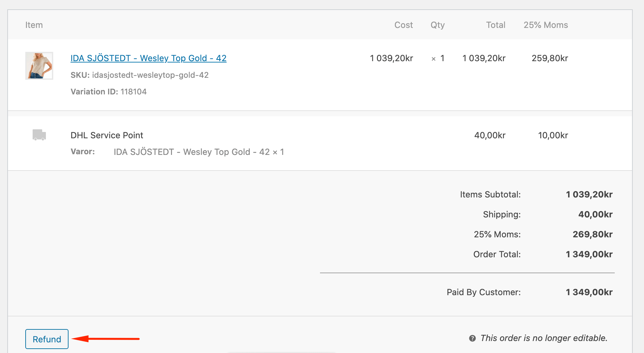The width and height of the screenshot is (644, 353).
Task: Click the 10,00kr shipping tax amount
Action: [553, 135]
